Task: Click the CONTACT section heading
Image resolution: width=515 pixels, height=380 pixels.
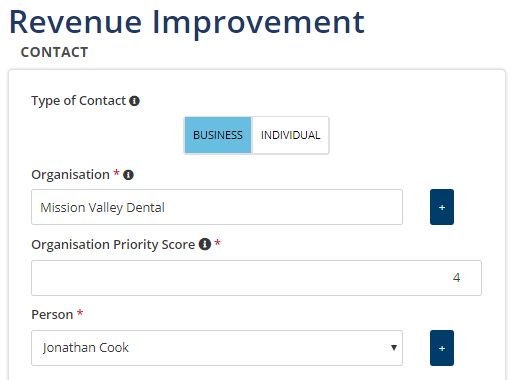Action: coord(54,52)
